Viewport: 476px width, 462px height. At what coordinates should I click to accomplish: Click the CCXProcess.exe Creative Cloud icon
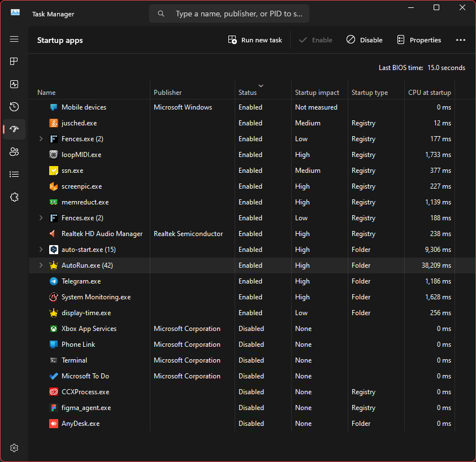point(54,392)
